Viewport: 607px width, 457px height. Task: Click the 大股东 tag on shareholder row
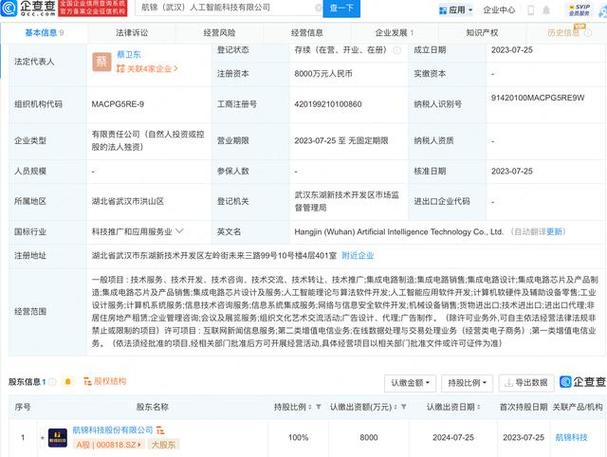[163, 445]
